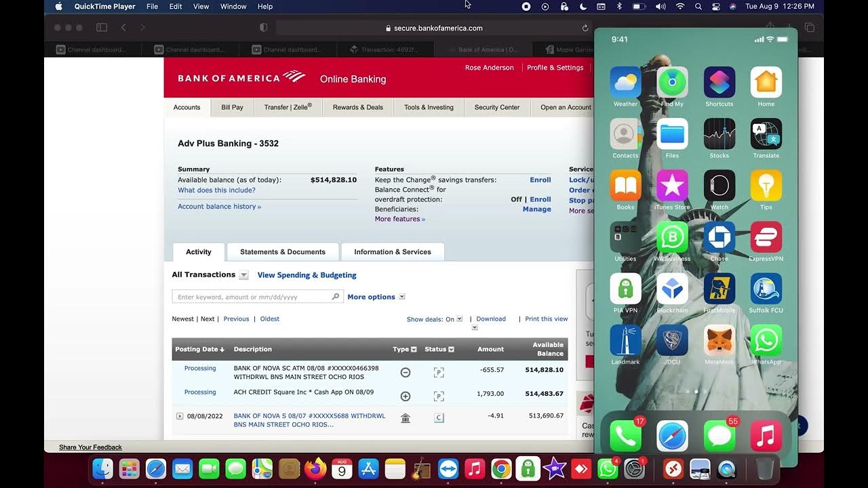Screen dimensions: 868x488
Task: Launch the MetaMask app on phone
Action: (719, 340)
